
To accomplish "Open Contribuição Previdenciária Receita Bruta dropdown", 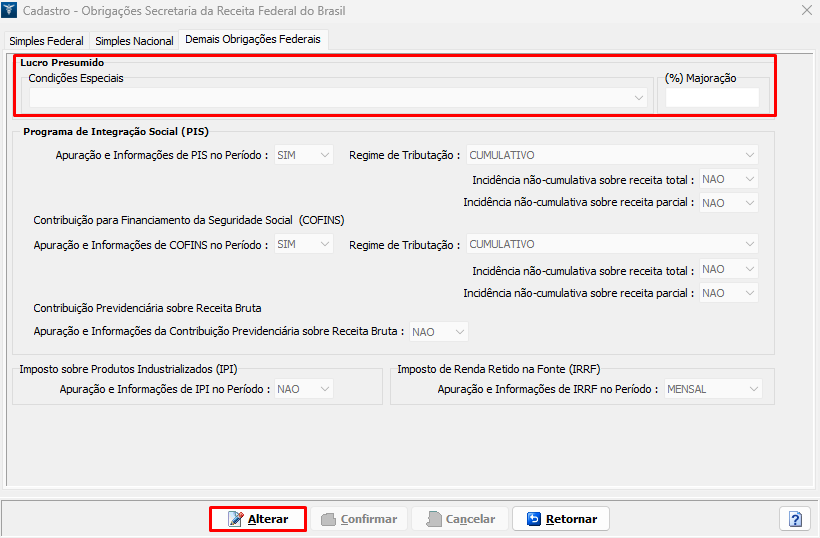I will tap(438, 332).
